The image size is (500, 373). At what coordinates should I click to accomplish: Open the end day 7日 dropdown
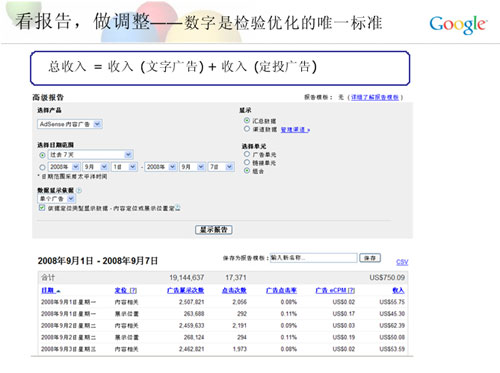point(221,167)
